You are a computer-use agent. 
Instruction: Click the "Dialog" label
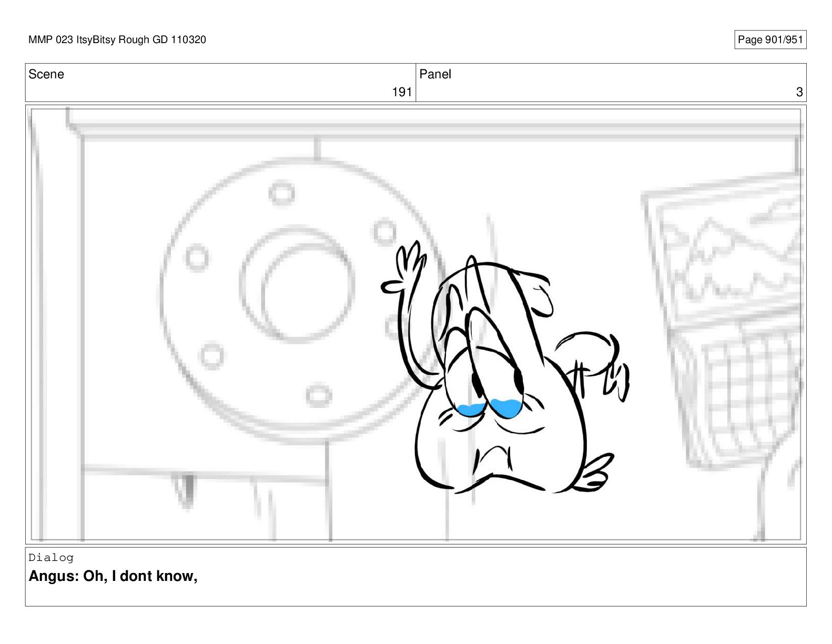coord(51,557)
